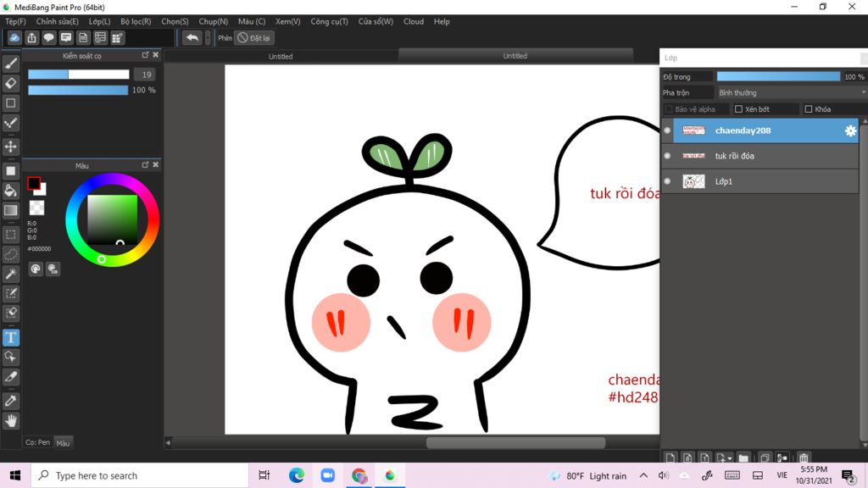Float the Kiểm soát cọ panel
This screenshot has width=868, height=488.
point(145,55)
